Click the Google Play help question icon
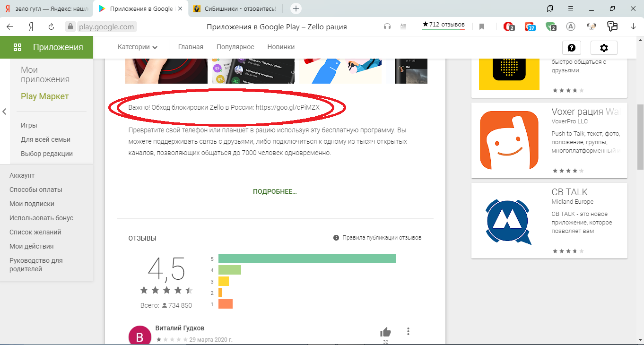Viewport: 644px width, 345px height. tap(571, 48)
